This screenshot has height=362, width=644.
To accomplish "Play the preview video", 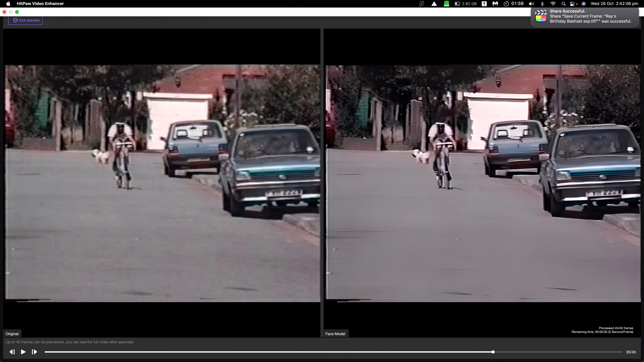I will [x=23, y=352].
